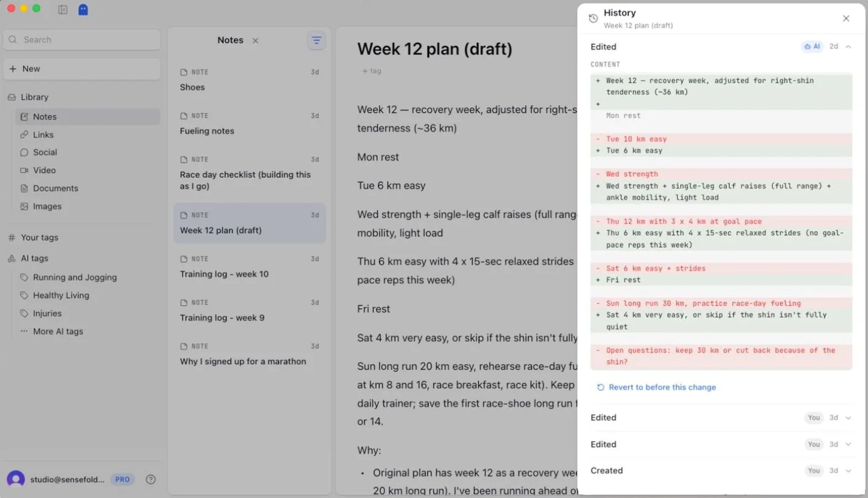The width and height of the screenshot is (868, 498).
Task: Click the Week 12 plan (draft) title
Action: tap(435, 49)
